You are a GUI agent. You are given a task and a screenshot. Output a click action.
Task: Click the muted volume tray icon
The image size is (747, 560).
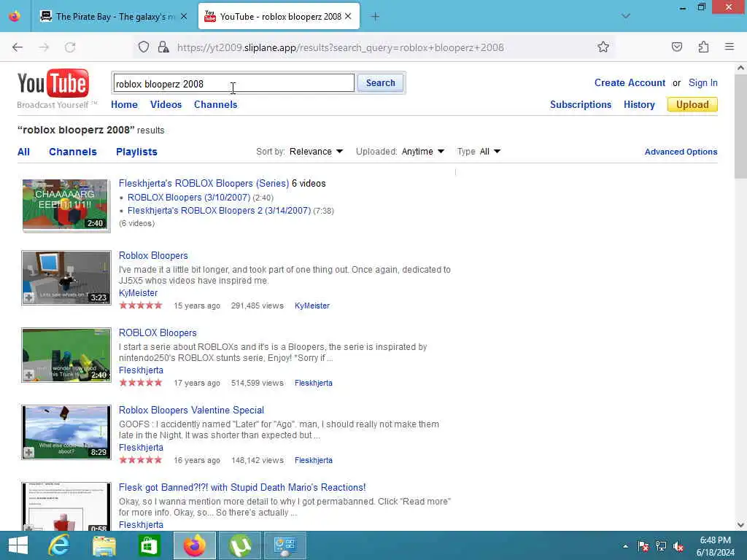click(x=678, y=546)
